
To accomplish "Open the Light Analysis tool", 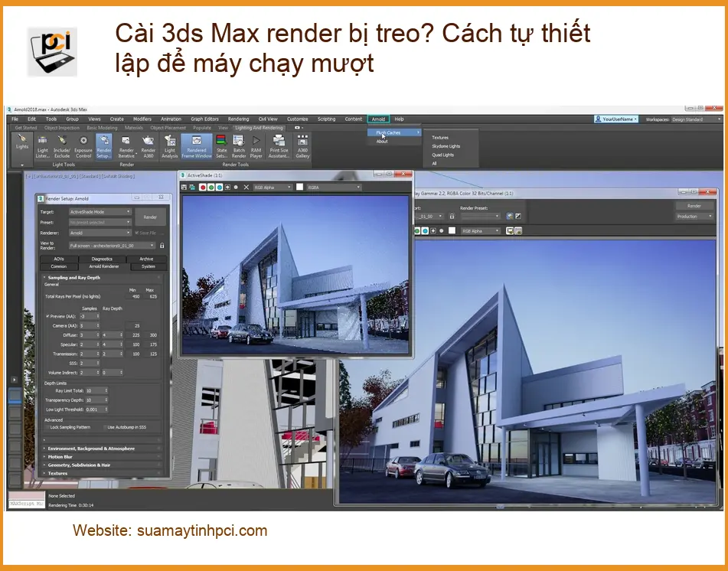I will coord(170,146).
